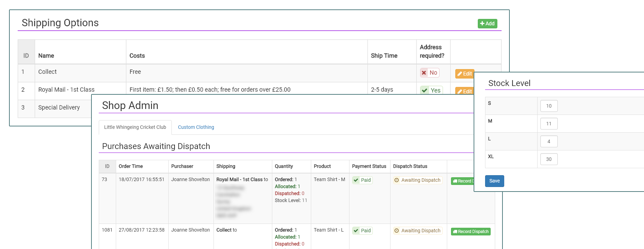
Task: Click the green check Yes badge
Action: (x=431, y=90)
